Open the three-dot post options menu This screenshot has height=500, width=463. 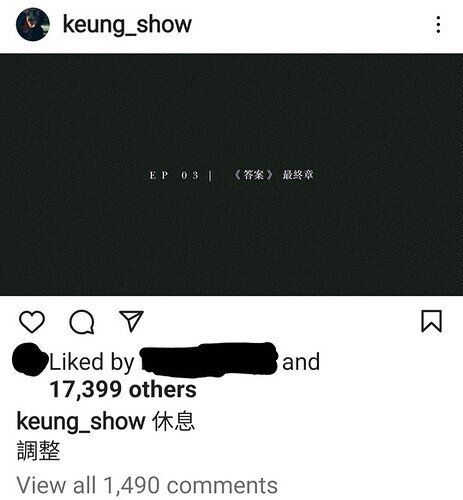(x=438, y=24)
